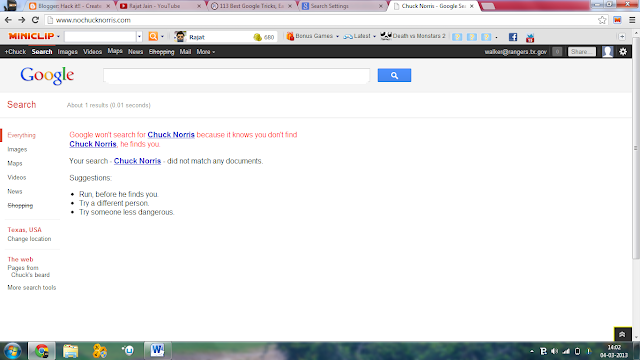This screenshot has height=360, width=640.
Task: Click the walker@rangers.tx.gov account email
Action: tap(516, 52)
